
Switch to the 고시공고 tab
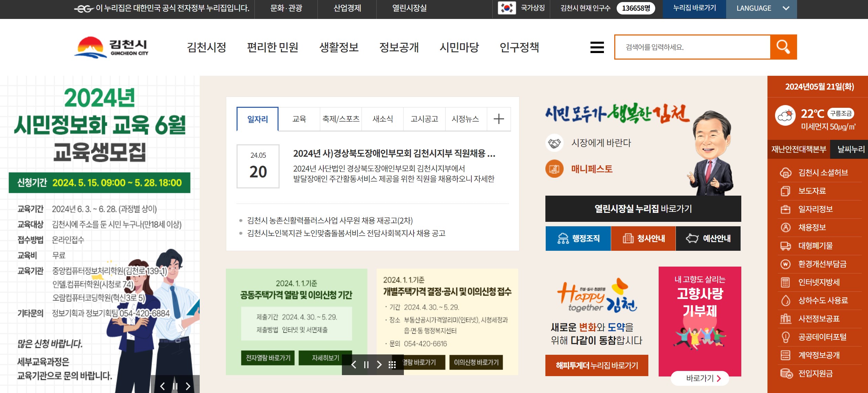pyautogui.click(x=424, y=119)
